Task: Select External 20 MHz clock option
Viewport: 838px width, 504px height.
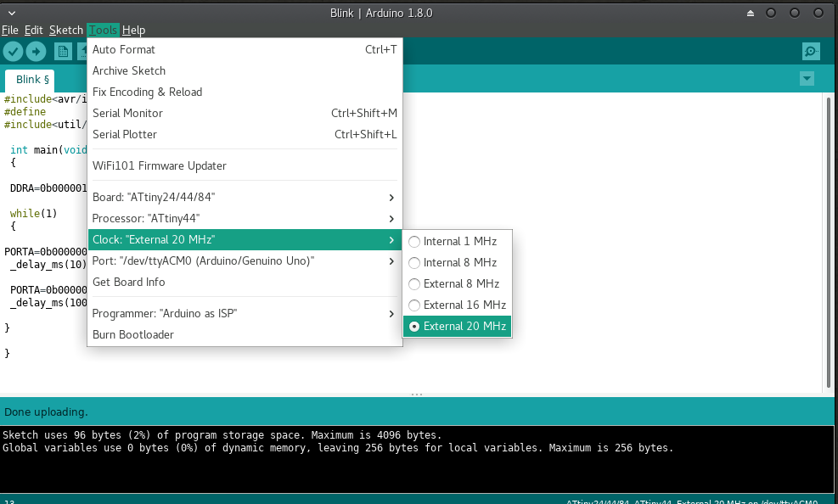Action: click(x=458, y=326)
